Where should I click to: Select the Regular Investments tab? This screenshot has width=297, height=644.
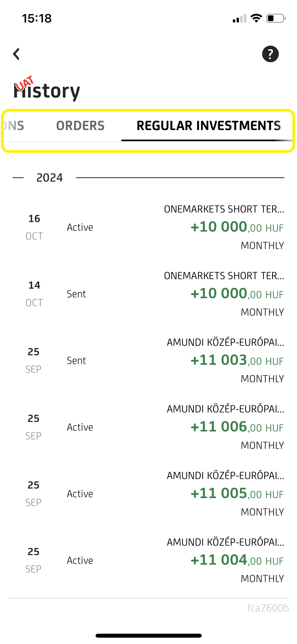point(209,126)
